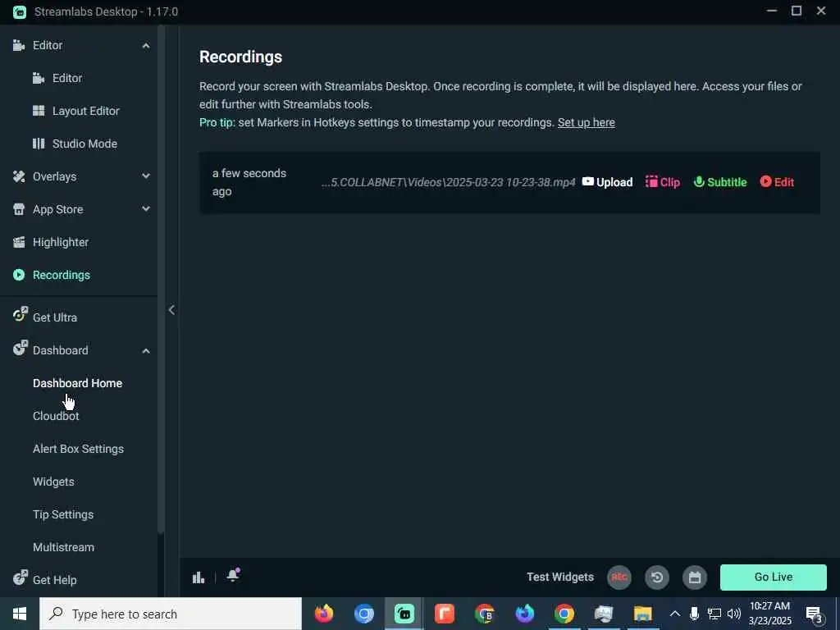The image size is (840, 630).
Task: Expand the App Store section chevron
Action: (x=146, y=209)
